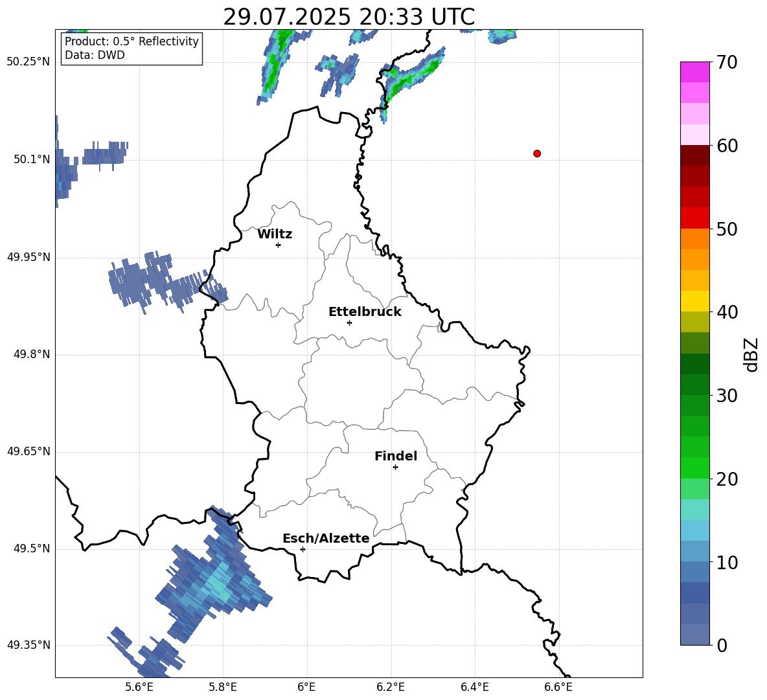The width and height of the screenshot is (767, 700).
Task: Click the Esch/Alzette city label
Action: click(x=326, y=538)
